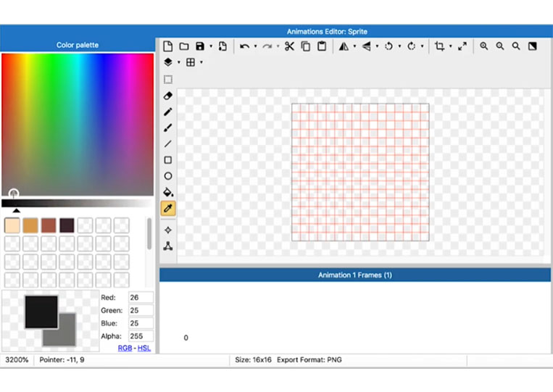Select the golden tan palette swatch
This screenshot has width=553, height=392.
pos(30,225)
